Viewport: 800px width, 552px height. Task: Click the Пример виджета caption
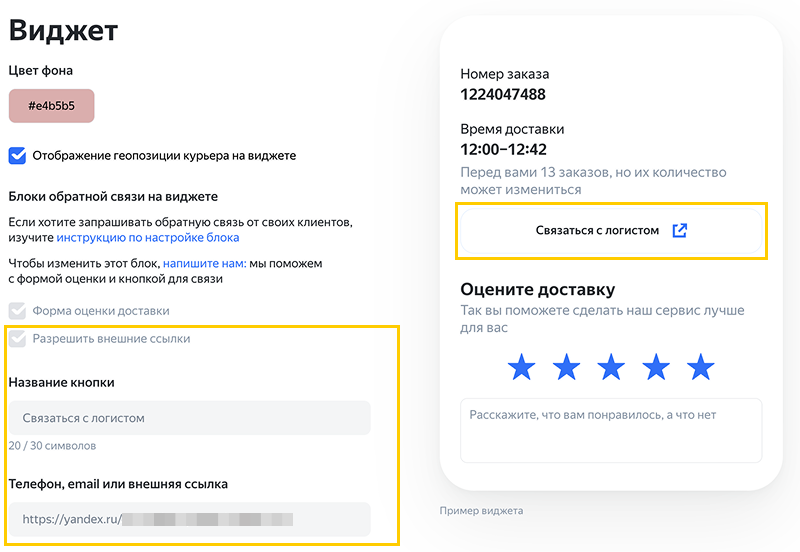(481, 511)
